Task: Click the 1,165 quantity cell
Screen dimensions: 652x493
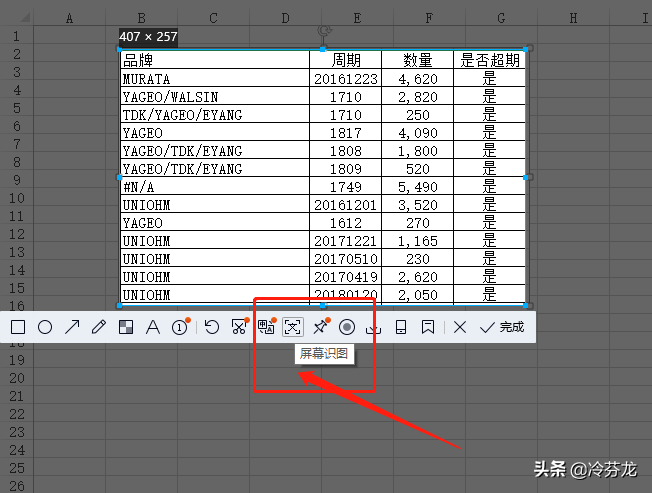Action: click(417, 241)
